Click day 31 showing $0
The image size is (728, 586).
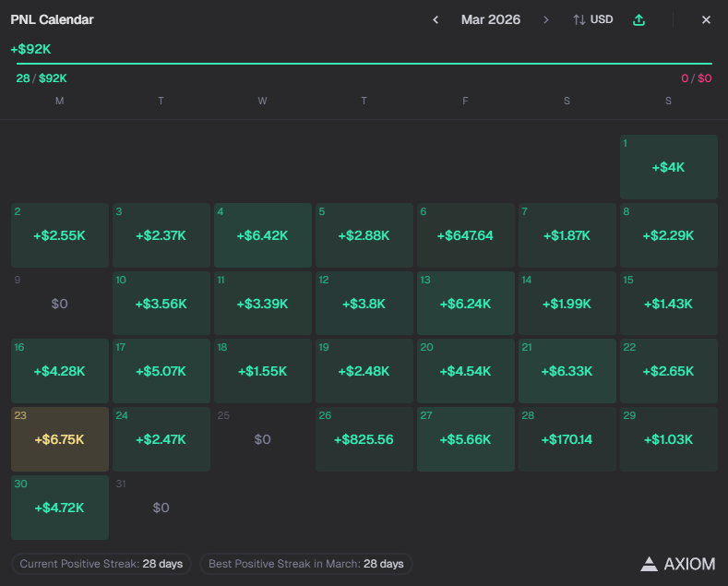tap(161, 508)
